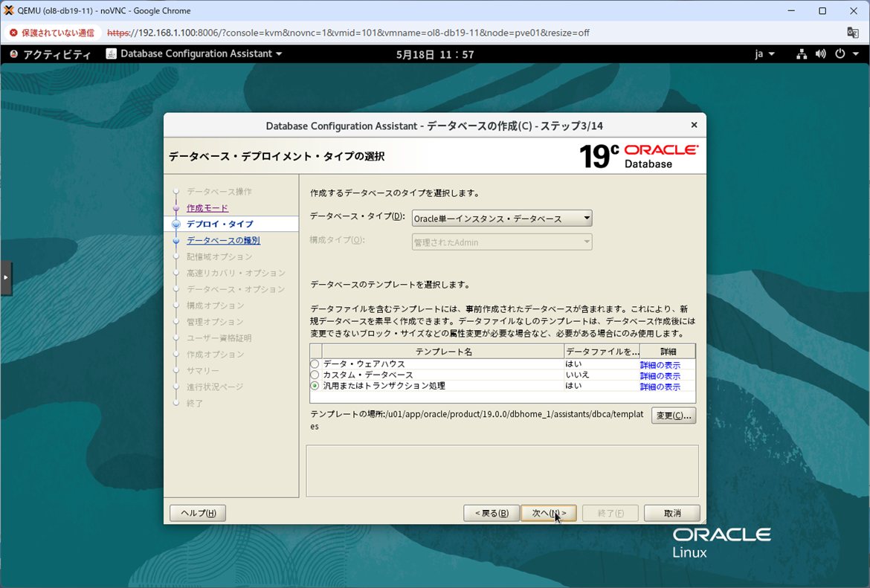Click the 高速リカバリ・オプション step in sidebar
The height and width of the screenshot is (588, 870).
click(236, 273)
